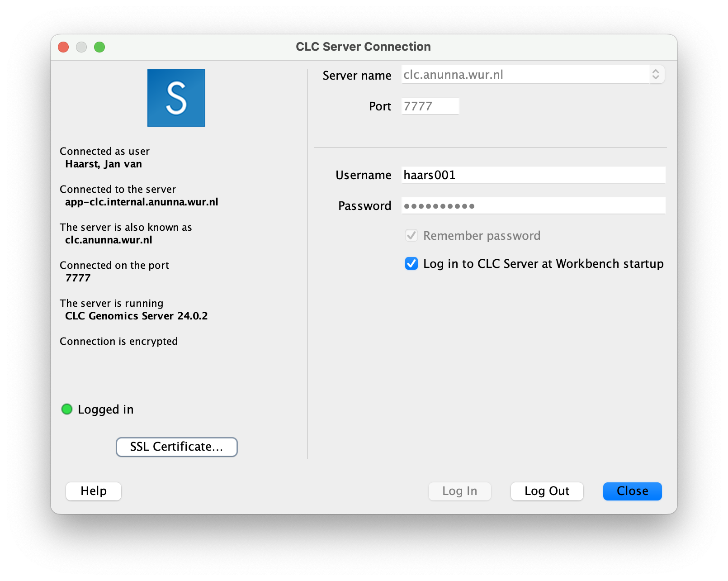728x581 pixels.
Task: Click the green maximize window button
Action: [x=99, y=47]
